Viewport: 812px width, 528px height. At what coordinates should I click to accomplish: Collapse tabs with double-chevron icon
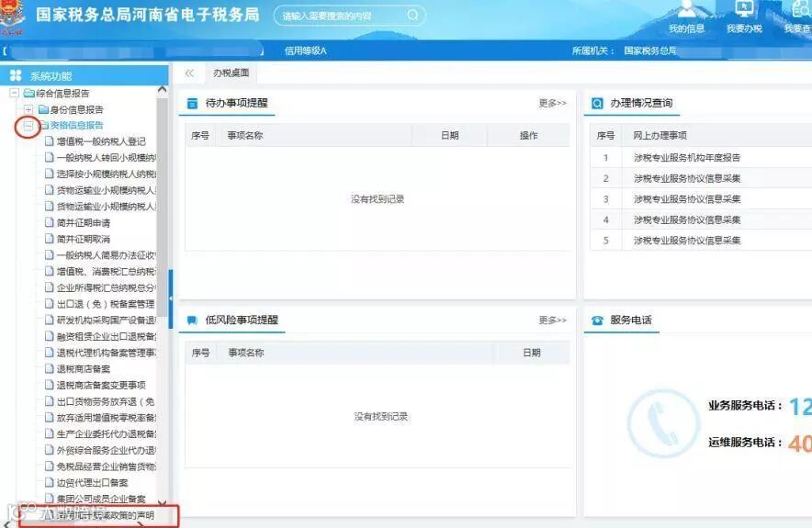click(x=189, y=73)
